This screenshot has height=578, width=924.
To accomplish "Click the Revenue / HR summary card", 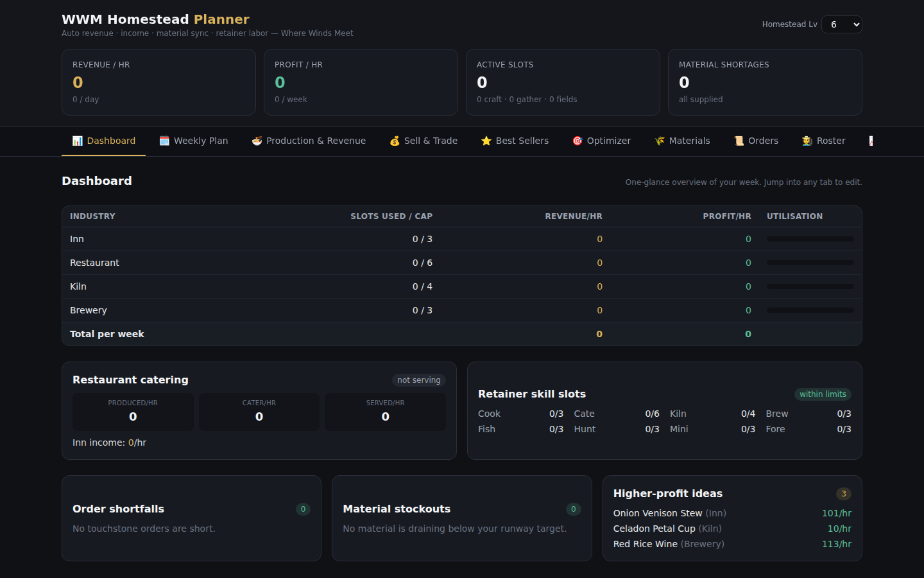I will click(158, 82).
